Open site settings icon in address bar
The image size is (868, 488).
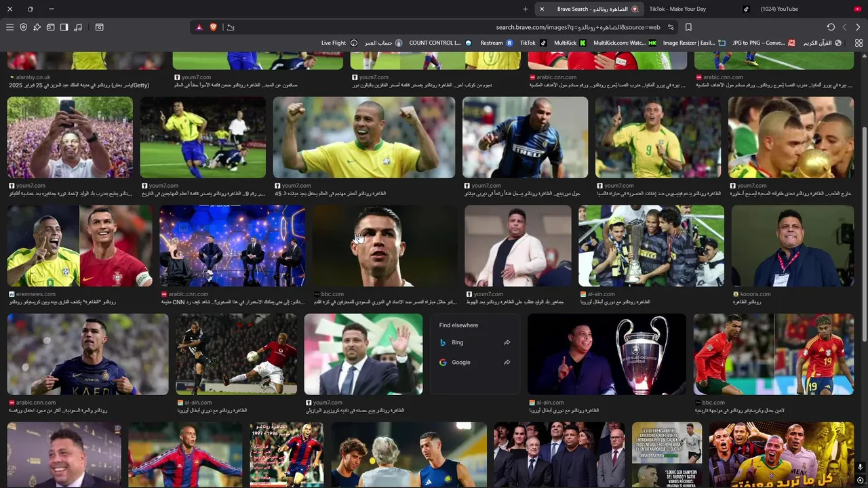tap(671, 27)
